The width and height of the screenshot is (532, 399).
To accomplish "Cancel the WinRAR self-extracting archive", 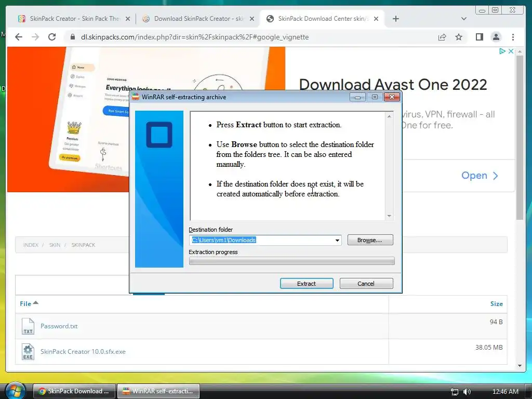I will (x=366, y=284).
